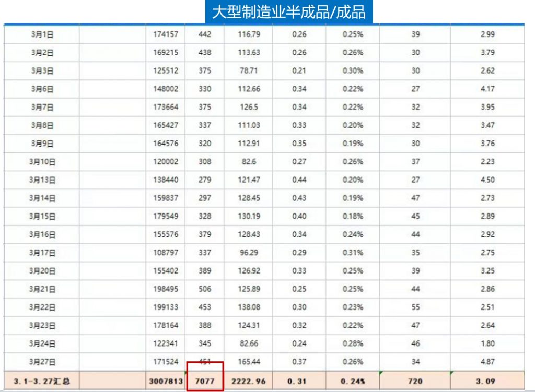The height and width of the screenshot is (392, 535).
Task: Click the title 大型制造业半成品/成品
Action: pos(288,12)
